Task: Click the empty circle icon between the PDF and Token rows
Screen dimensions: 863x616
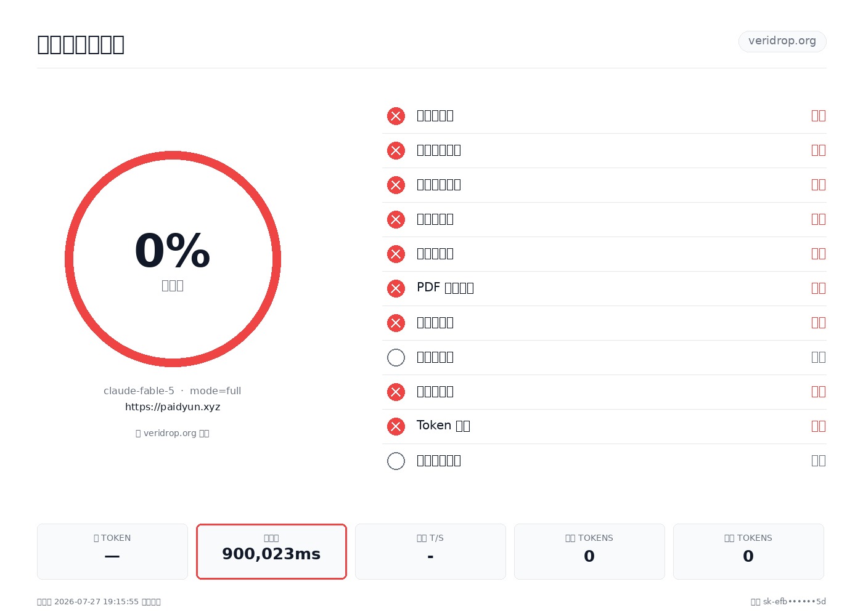Action: (396, 357)
